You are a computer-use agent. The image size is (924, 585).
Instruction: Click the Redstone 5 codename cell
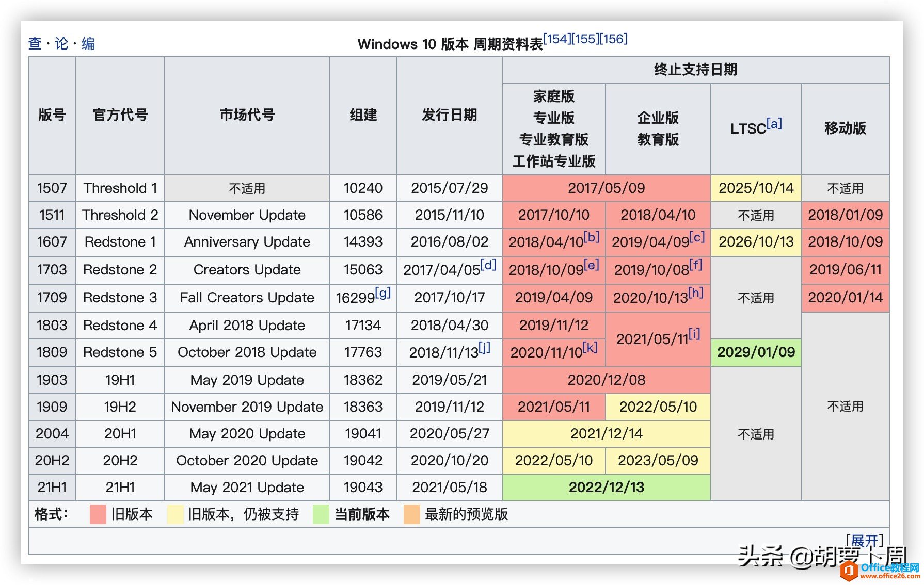(x=120, y=352)
